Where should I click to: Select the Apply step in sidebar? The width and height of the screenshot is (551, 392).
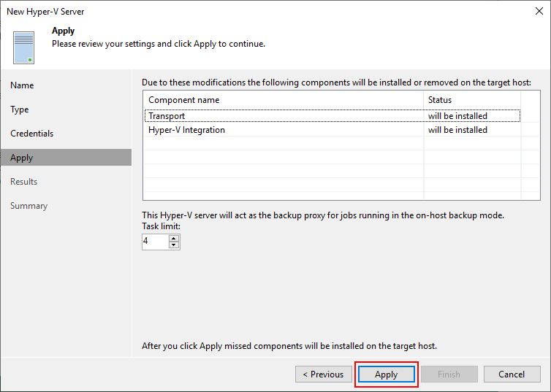pos(66,157)
